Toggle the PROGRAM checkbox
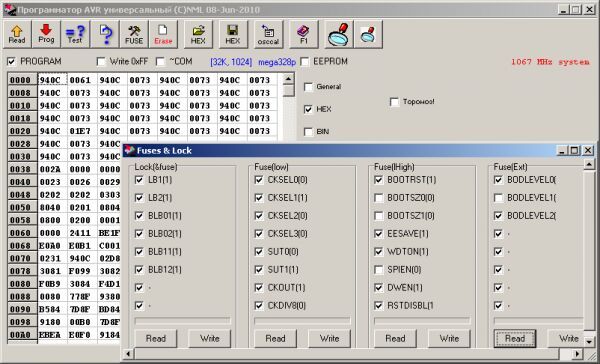Image resolution: width=600 pixels, height=364 pixels. pyautogui.click(x=11, y=61)
